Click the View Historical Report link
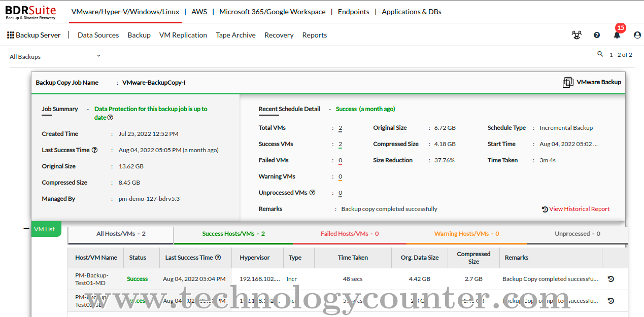The width and height of the screenshot is (644, 317). click(580, 208)
